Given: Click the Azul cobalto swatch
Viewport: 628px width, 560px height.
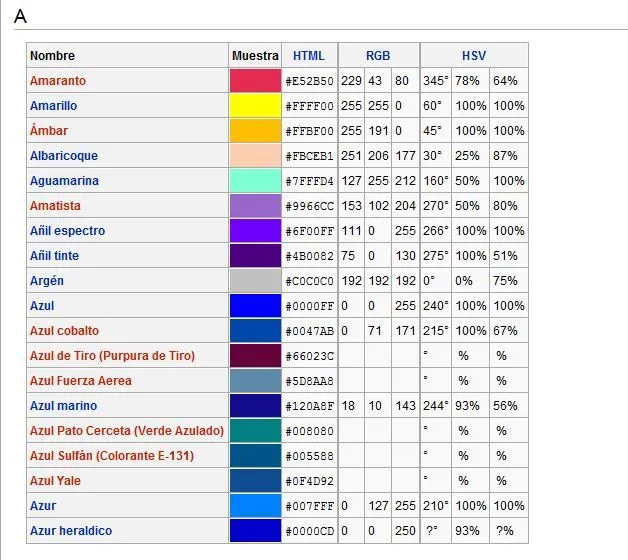Looking at the screenshot, I should tap(255, 331).
